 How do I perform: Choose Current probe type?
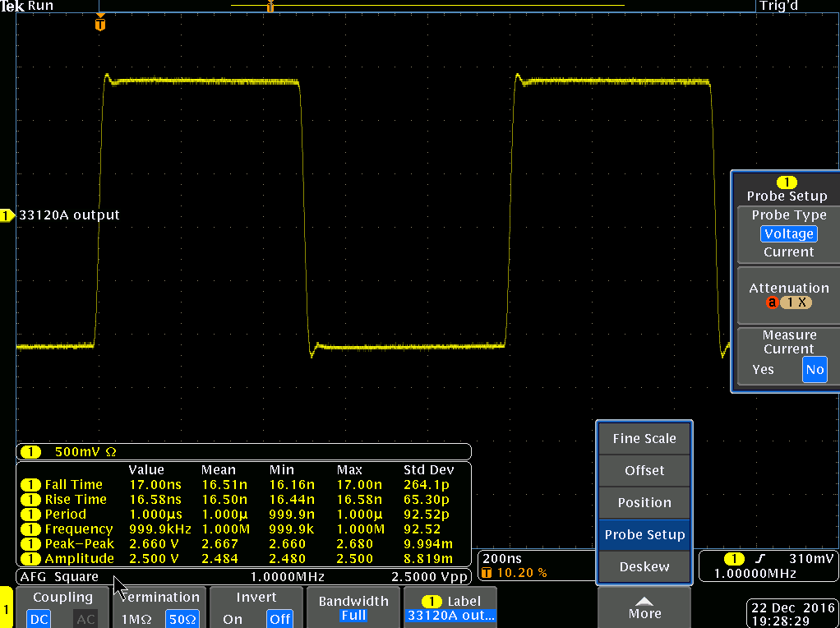(788, 252)
